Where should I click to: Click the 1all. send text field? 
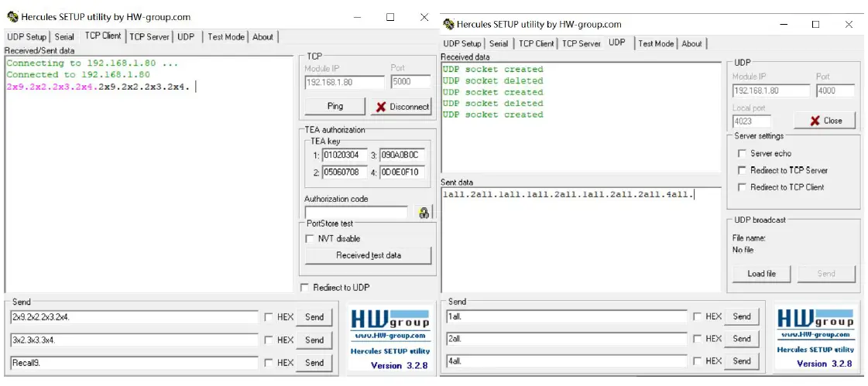tap(566, 316)
